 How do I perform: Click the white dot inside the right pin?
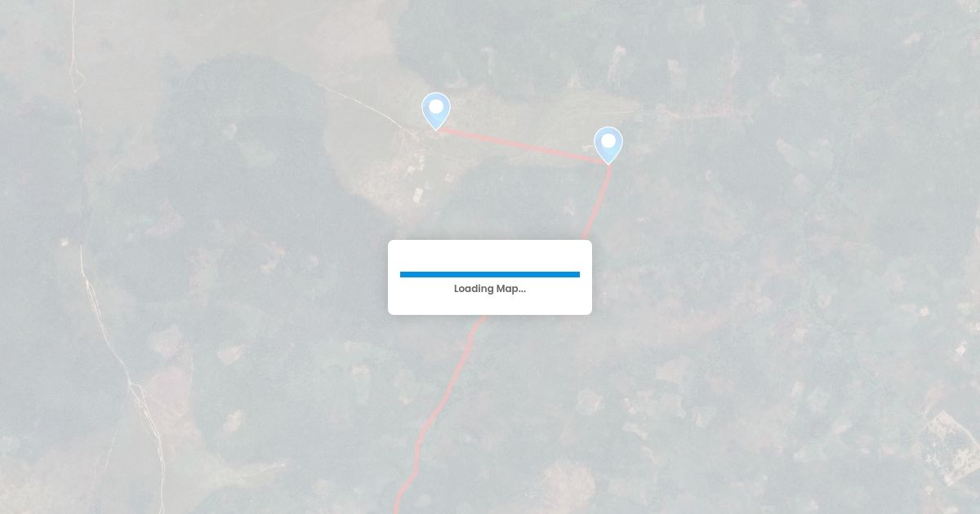(608, 140)
